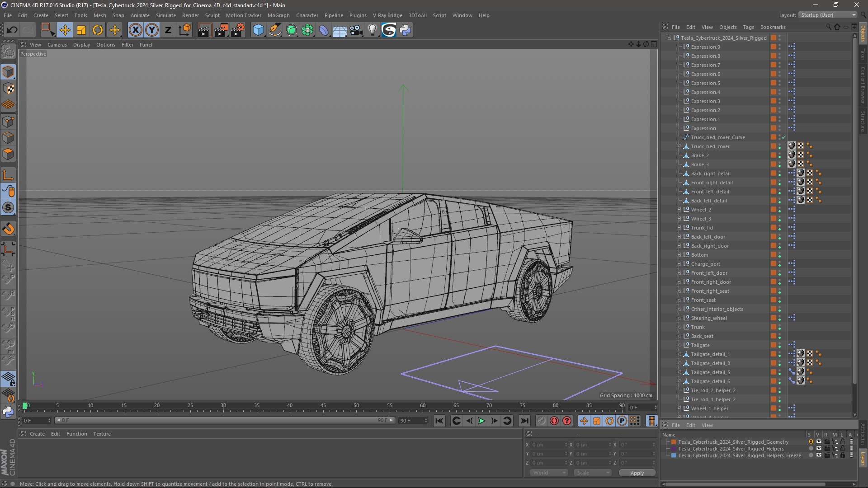Expand the Back_left_door object
The image size is (868, 488).
tap(679, 237)
